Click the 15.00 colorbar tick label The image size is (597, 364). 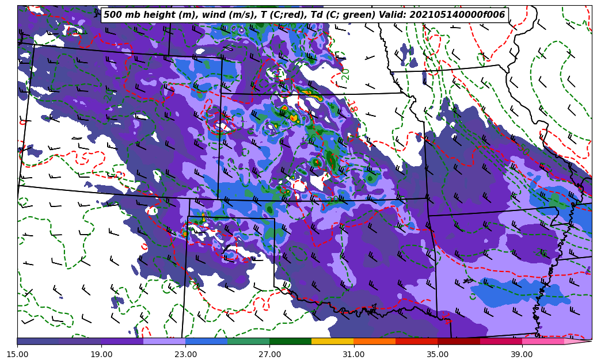[x=17, y=354]
